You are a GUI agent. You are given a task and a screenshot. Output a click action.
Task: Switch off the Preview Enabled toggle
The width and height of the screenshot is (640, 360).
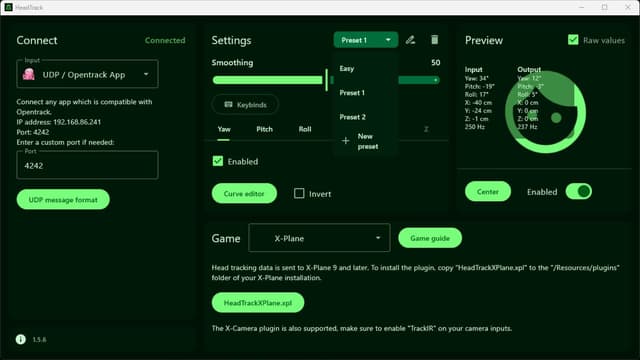[x=578, y=191]
